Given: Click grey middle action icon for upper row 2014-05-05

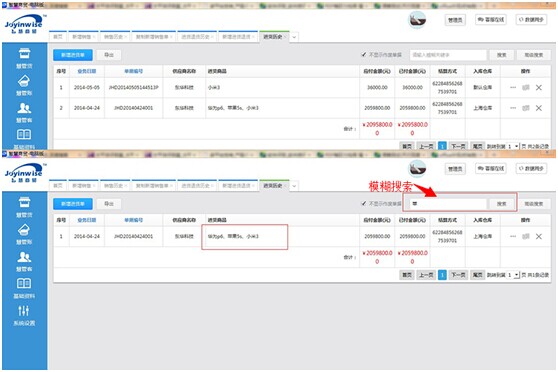Looking at the screenshot, I should tap(526, 87).
